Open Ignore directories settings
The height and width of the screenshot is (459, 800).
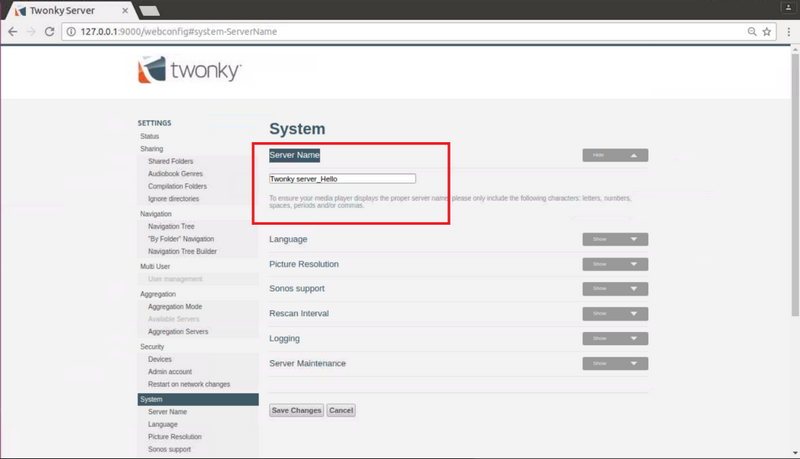pos(173,199)
